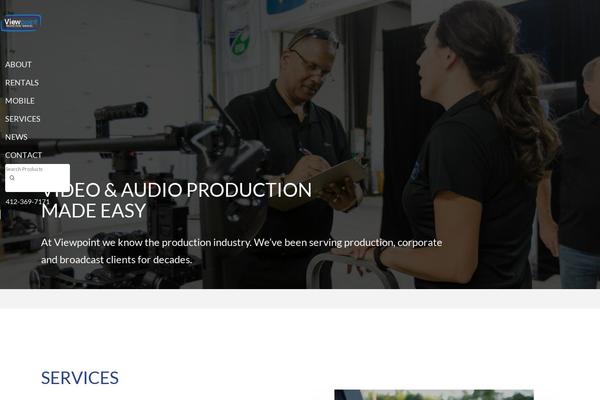The image size is (600, 400).
Task: Visit the NEWS page
Action: [16, 137]
